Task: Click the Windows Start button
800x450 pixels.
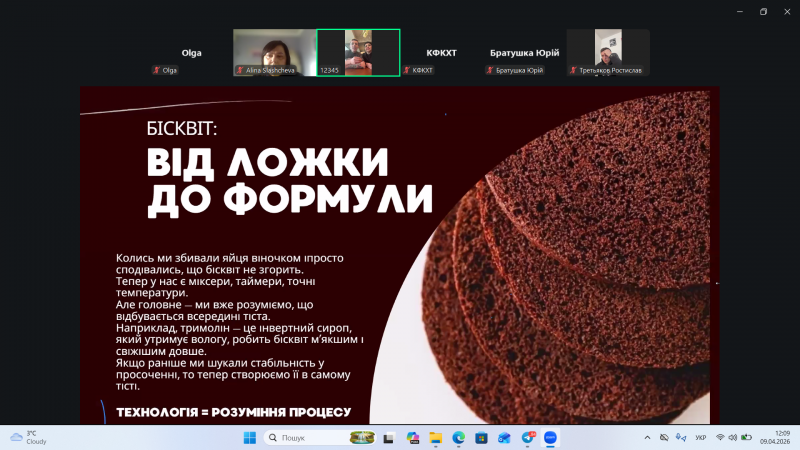Action: [x=249, y=438]
